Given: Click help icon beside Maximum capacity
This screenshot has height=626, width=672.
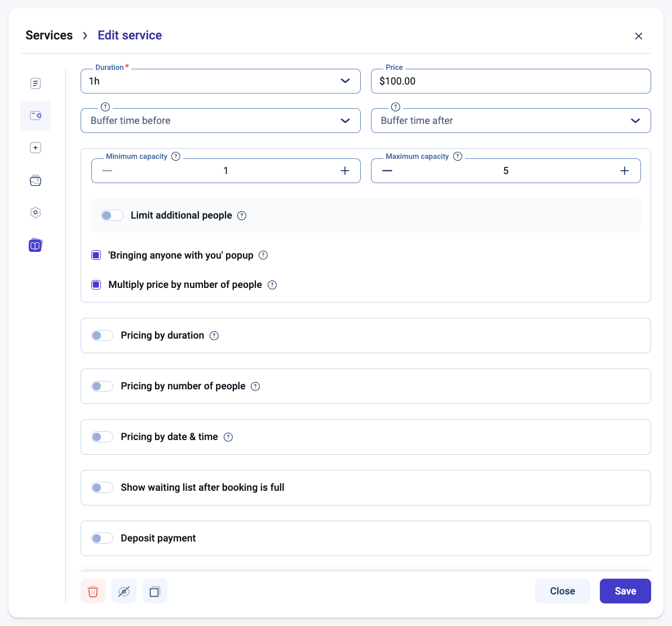Looking at the screenshot, I should click(458, 157).
